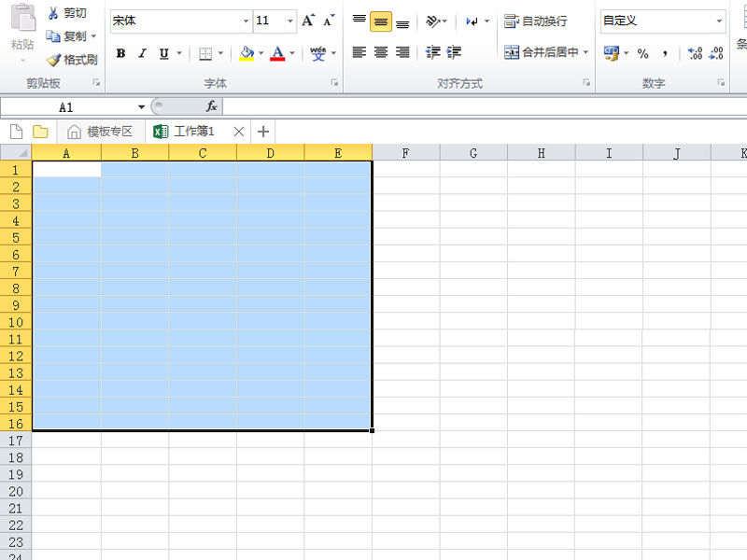Click the phonetic guide (wén) icon
Image resolution: width=747 pixels, height=560 pixels.
[x=317, y=53]
